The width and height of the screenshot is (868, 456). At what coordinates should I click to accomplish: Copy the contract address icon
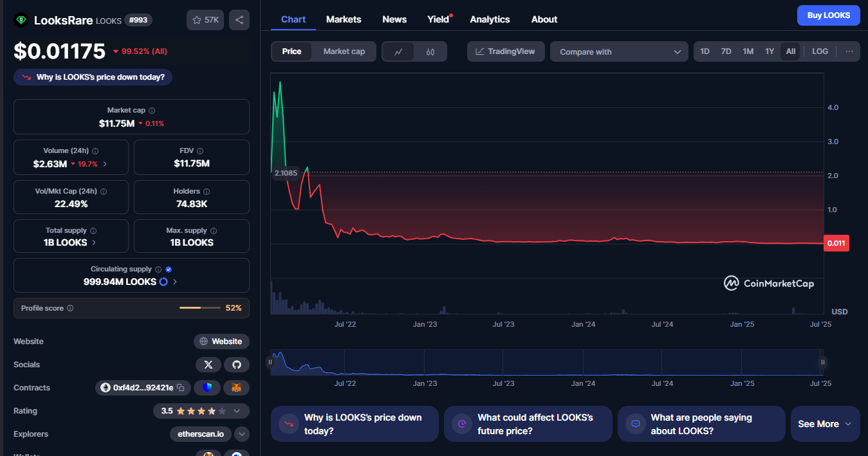click(x=181, y=388)
